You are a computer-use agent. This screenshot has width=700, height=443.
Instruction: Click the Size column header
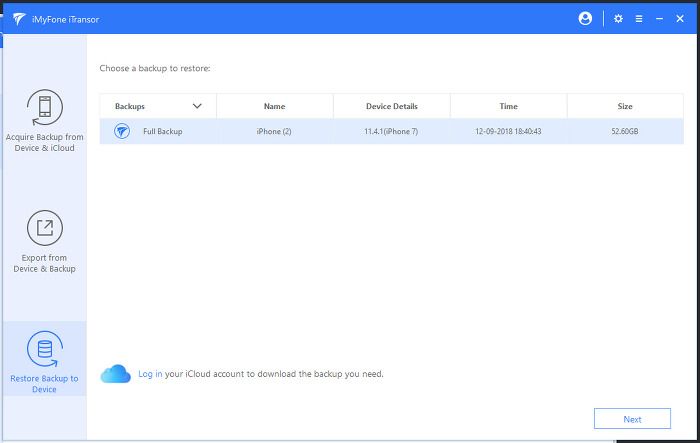pos(625,106)
